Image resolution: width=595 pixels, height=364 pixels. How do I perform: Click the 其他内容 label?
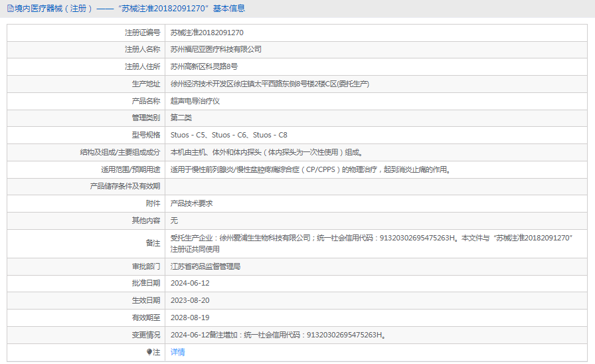click(145, 221)
